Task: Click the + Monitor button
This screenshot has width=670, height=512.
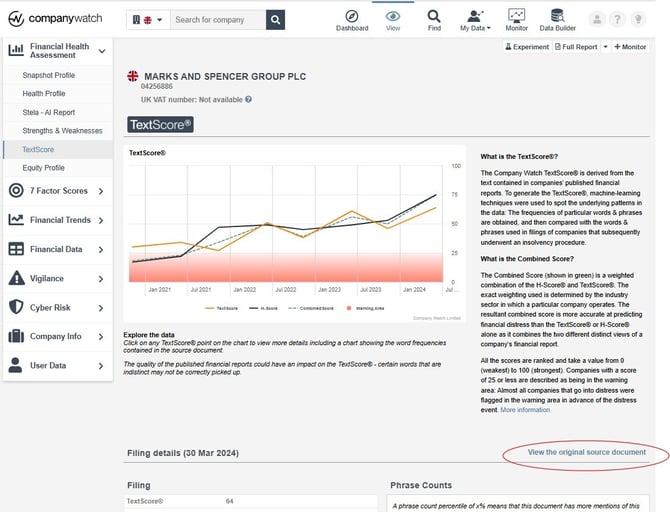Action: [x=630, y=47]
